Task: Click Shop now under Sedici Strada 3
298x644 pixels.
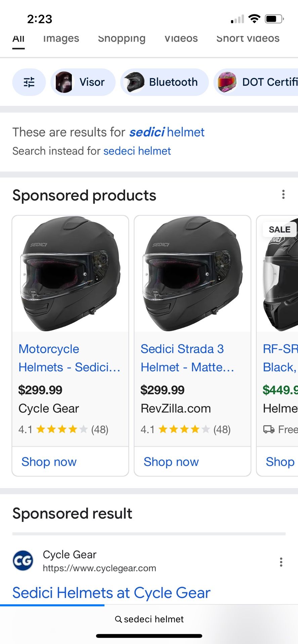Action: coord(171,462)
